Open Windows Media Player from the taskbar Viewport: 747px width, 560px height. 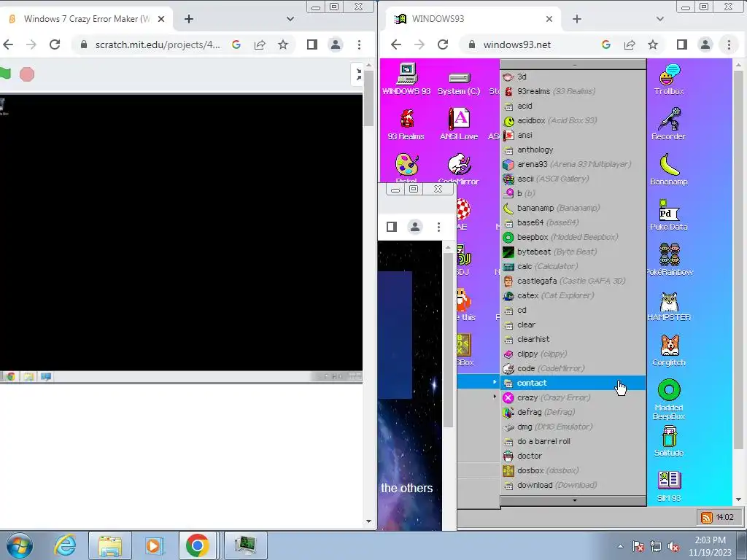pos(154,545)
